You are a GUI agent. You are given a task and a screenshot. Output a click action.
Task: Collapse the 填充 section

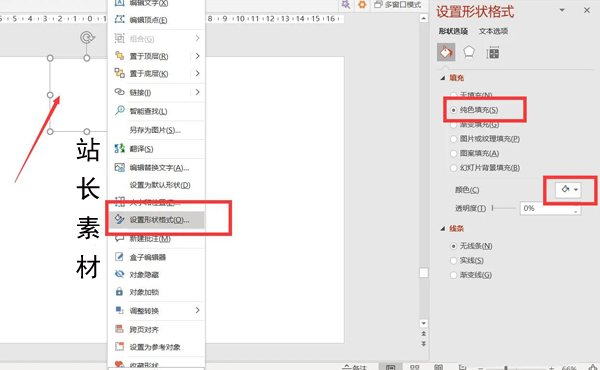(443, 78)
